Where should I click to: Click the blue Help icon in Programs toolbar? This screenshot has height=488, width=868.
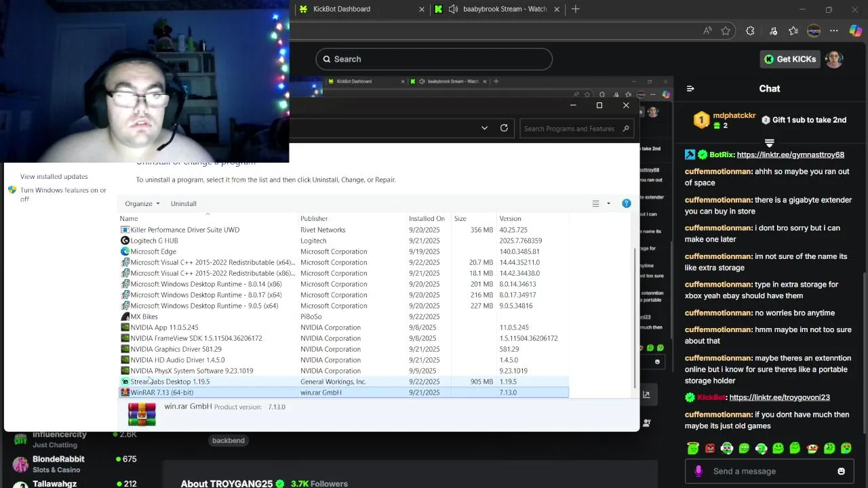(x=626, y=203)
